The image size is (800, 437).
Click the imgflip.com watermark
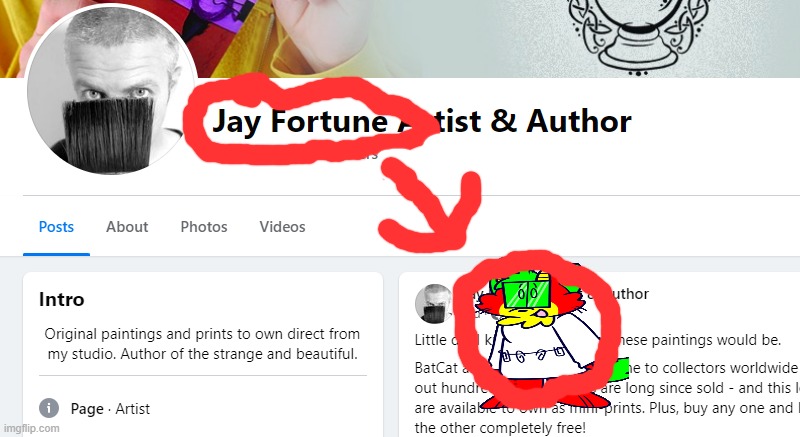pyautogui.click(x=30, y=428)
